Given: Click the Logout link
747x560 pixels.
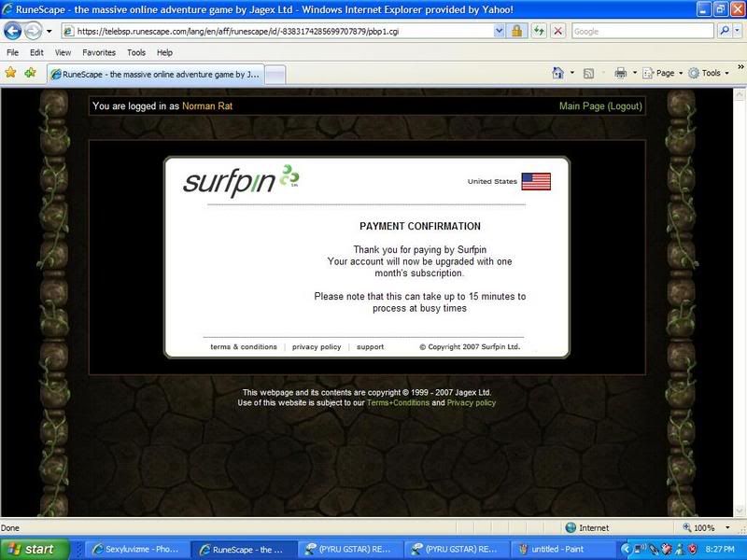Looking at the screenshot, I should click(x=625, y=106).
